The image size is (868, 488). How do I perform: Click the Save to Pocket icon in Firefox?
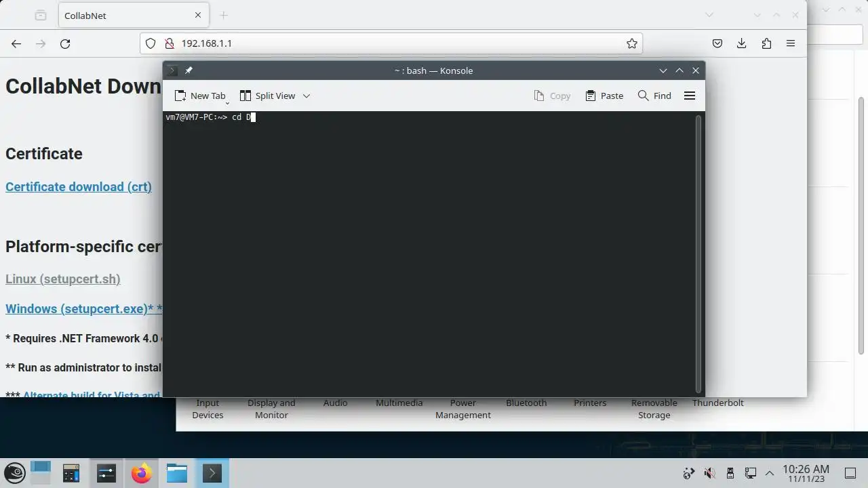(x=717, y=43)
